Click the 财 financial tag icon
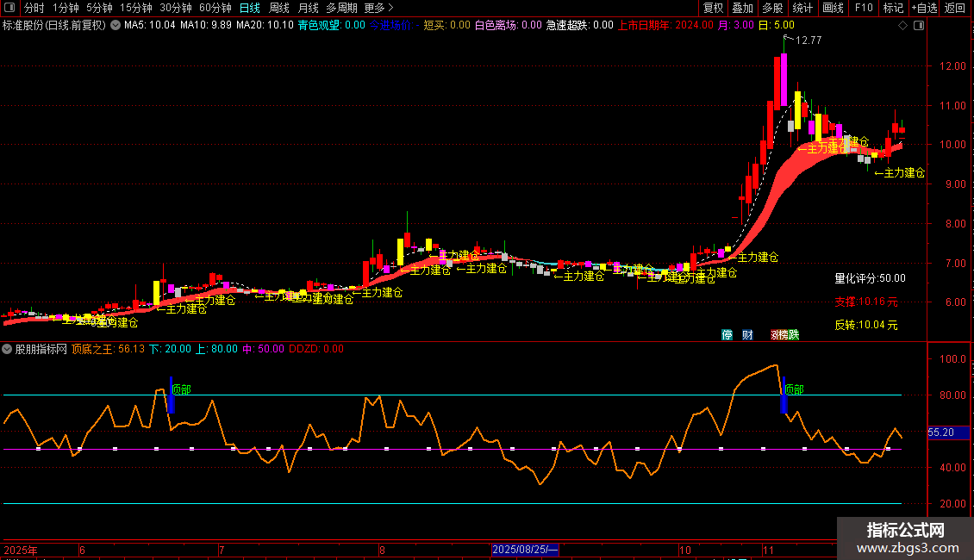The image size is (974, 560). [x=747, y=334]
